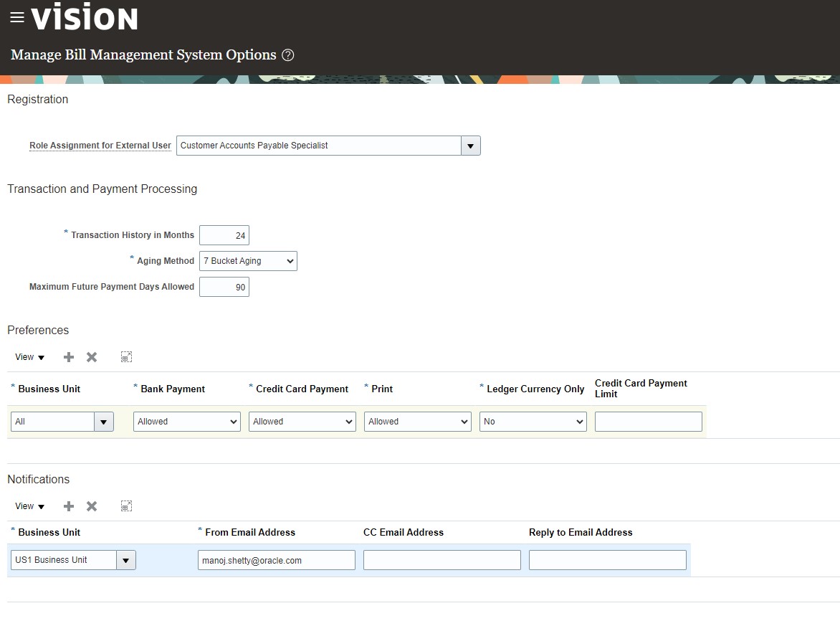
Task: Expand the US1 Business Unit dropdown in Notifications
Action: (x=125, y=560)
